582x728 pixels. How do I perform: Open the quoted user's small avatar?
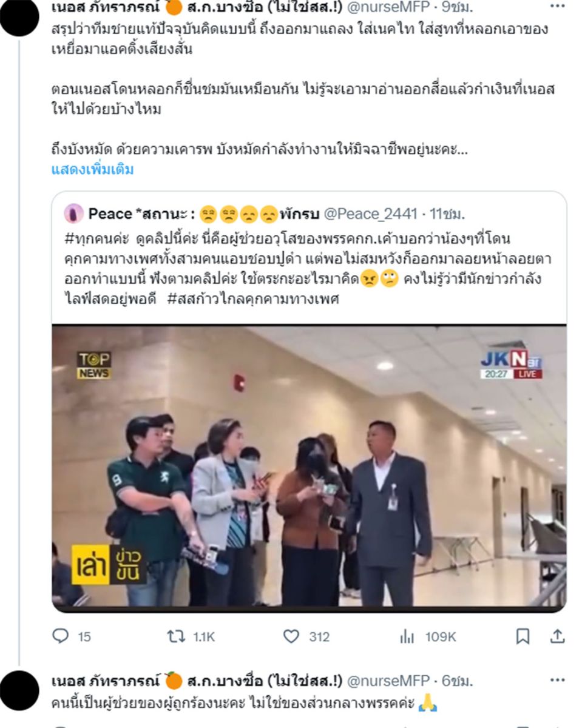73,214
